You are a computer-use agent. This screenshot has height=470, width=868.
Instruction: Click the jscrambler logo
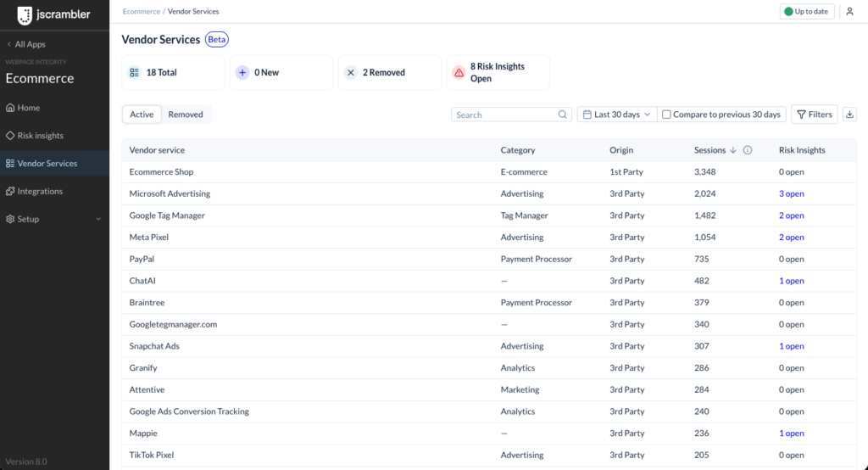point(53,14)
